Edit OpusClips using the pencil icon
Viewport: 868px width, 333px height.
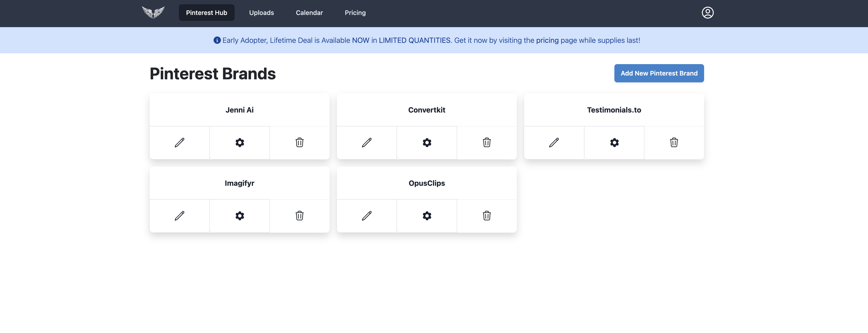click(367, 216)
